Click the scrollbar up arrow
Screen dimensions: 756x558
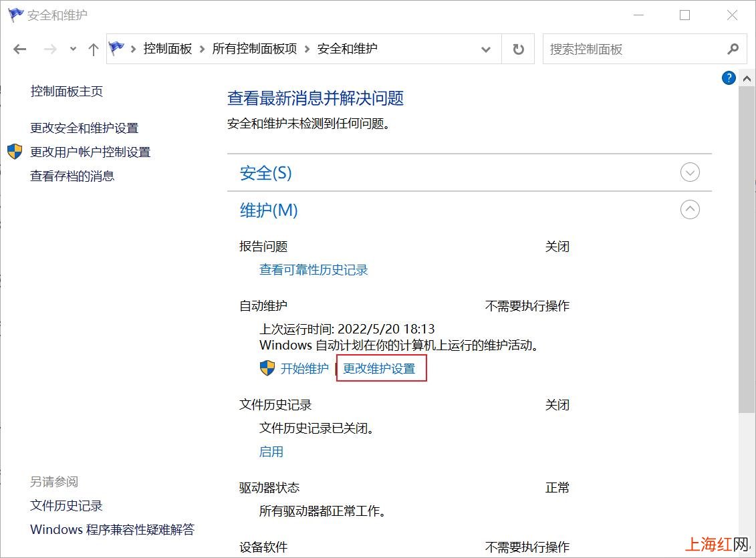(747, 79)
